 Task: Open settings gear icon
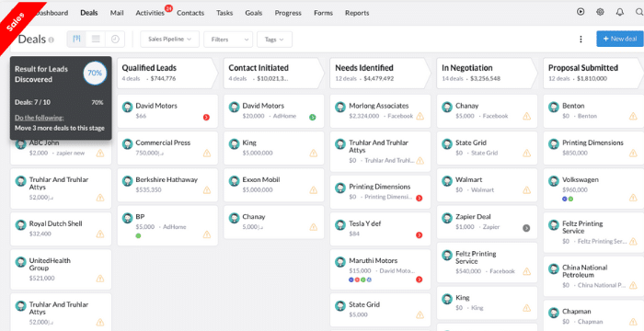[x=600, y=12]
